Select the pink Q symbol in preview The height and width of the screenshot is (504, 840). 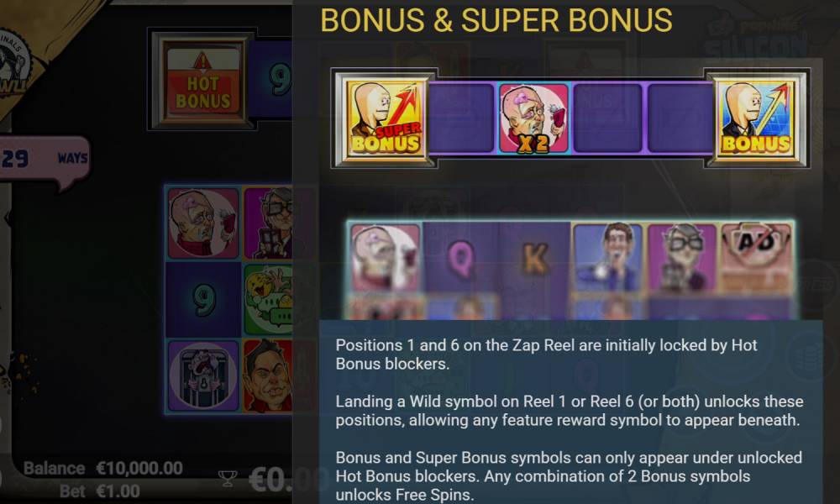460,258
